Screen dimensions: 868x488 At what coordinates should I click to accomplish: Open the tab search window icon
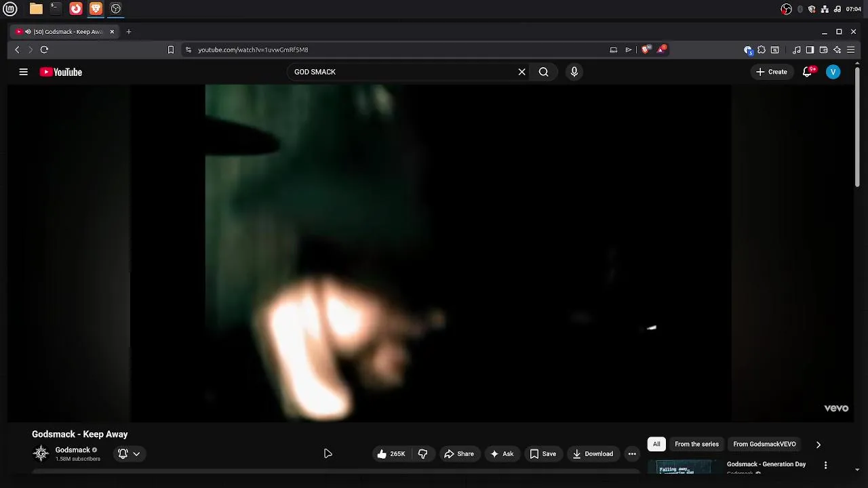tap(774, 49)
